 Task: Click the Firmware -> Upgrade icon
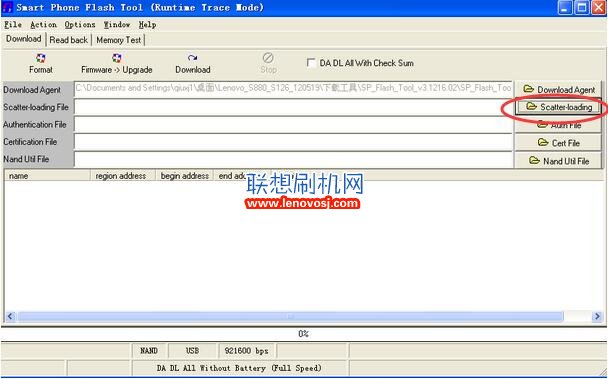116,64
